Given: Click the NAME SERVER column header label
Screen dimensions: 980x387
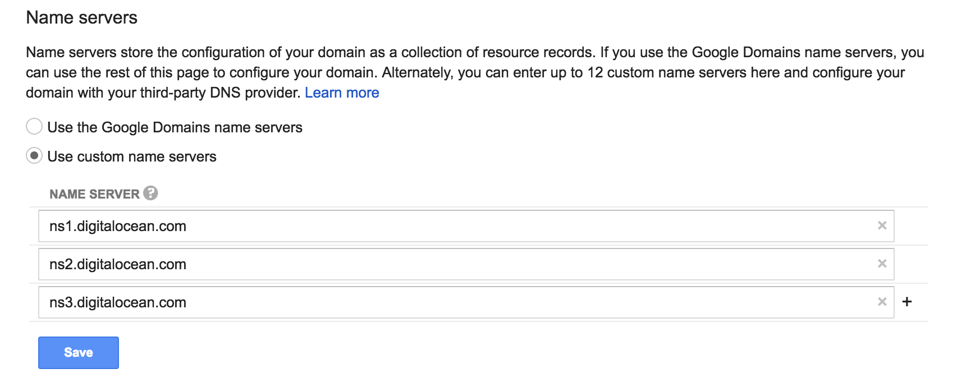Looking at the screenshot, I should (94, 194).
